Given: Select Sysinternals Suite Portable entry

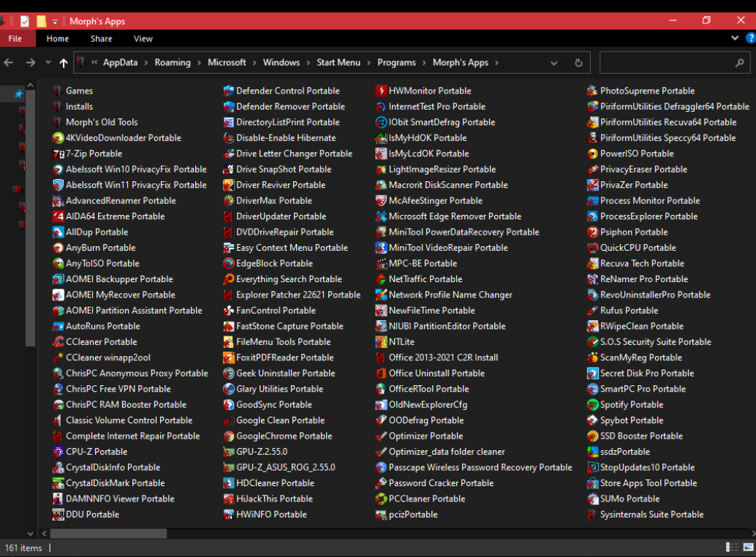Looking at the screenshot, I should pyautogui.click(x=646, y=515).
